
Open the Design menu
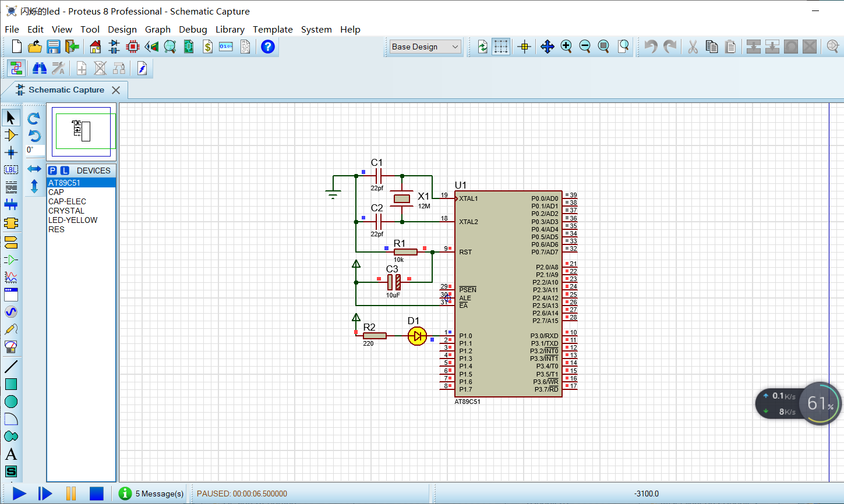(x=122, y=29)
